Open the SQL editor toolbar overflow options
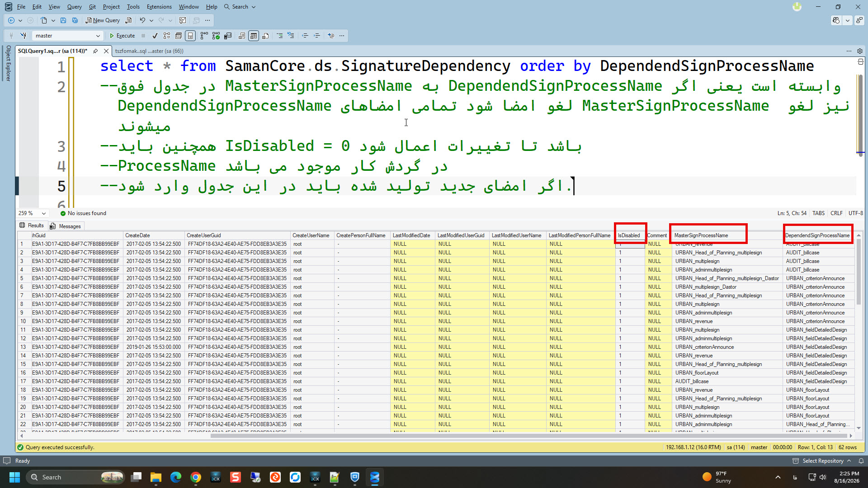The height and width of the screenshot is (488, 868). [x=342, y=36]
